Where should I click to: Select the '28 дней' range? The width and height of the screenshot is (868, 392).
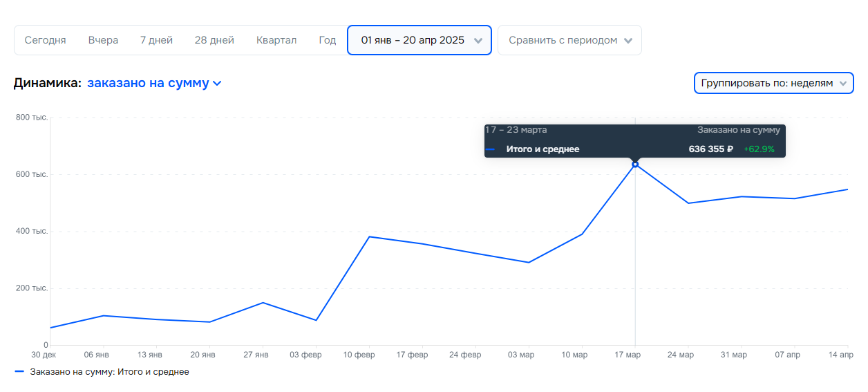214,40
